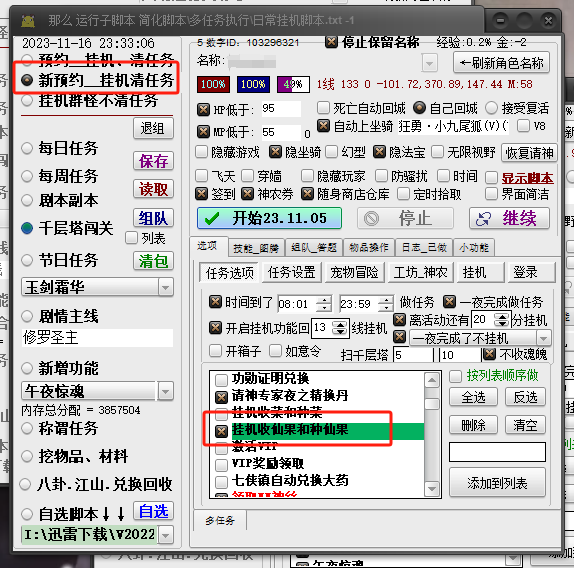Select the 每周任务 radio option

[x=27, y=176]
